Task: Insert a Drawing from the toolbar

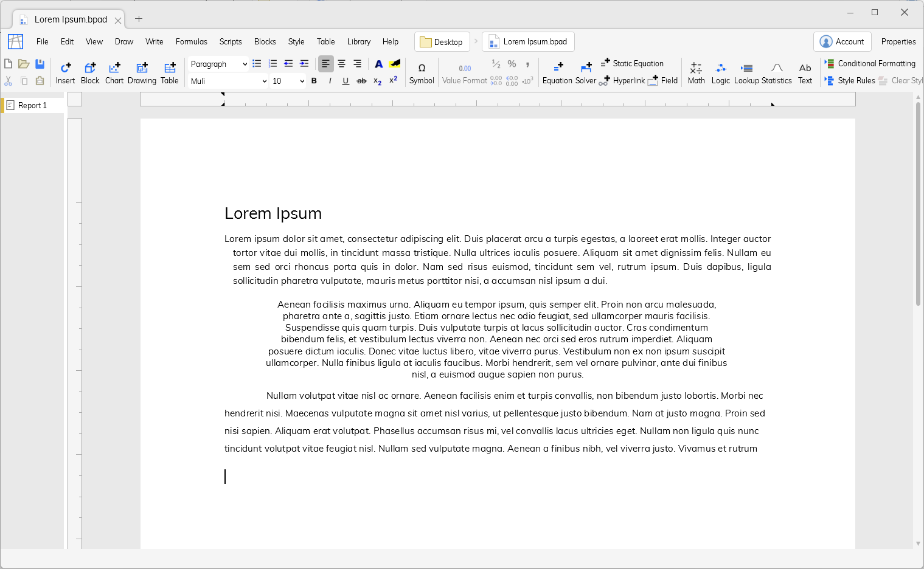Action: [x=142, y=73]
